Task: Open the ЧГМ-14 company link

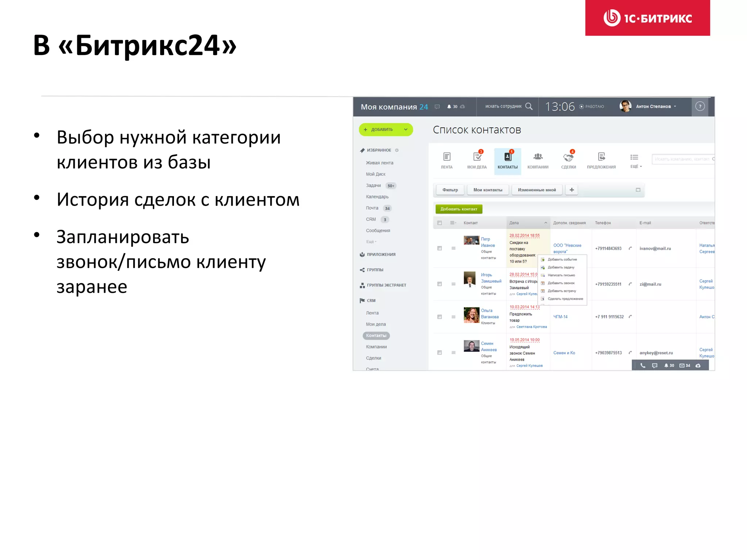Action: 560,317
